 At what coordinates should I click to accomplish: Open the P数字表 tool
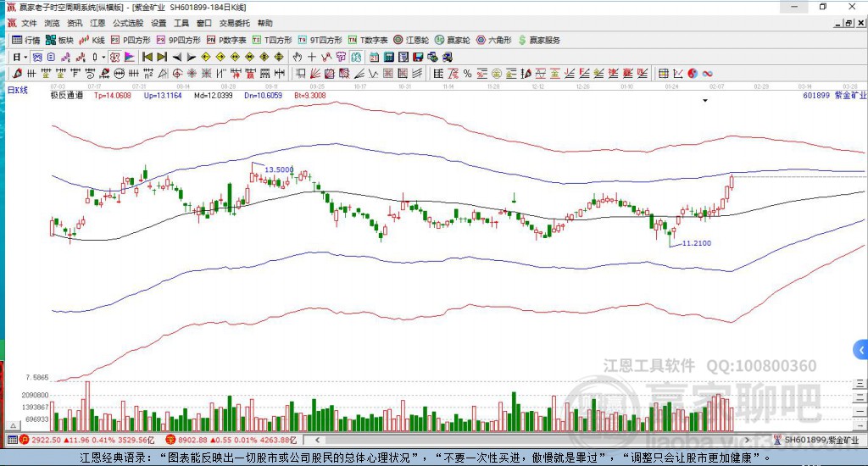pos(226,40)
